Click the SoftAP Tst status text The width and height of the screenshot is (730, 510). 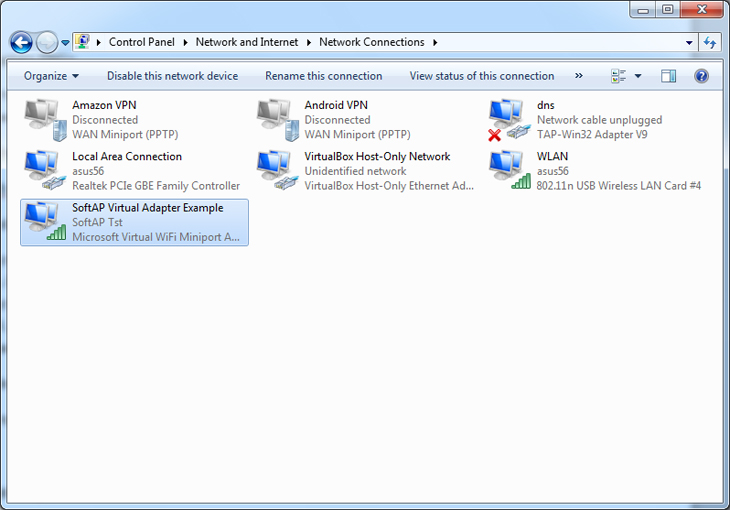point(97,223)
